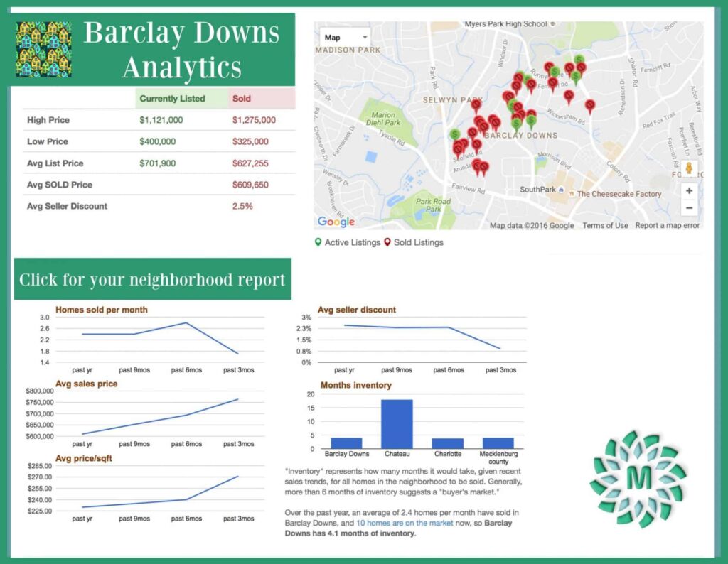Toggle the Active Listings legend marker
The width and height of the screenshot is (728, 564).
coord(319,242)
